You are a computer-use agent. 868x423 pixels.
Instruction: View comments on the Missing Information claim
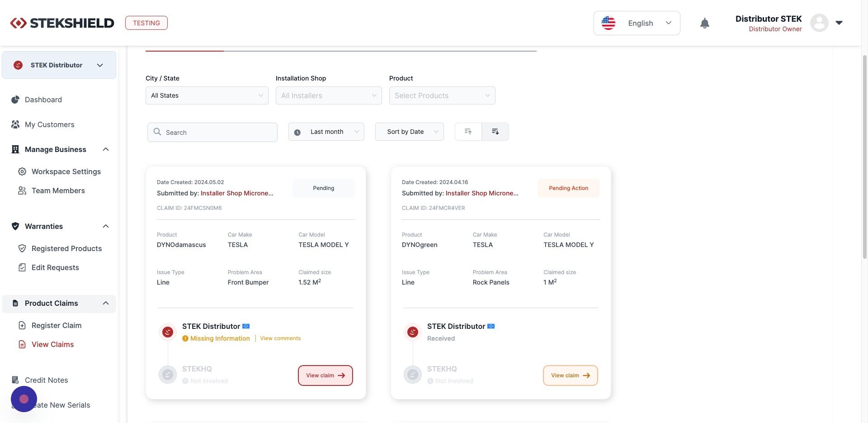[280, 338]
